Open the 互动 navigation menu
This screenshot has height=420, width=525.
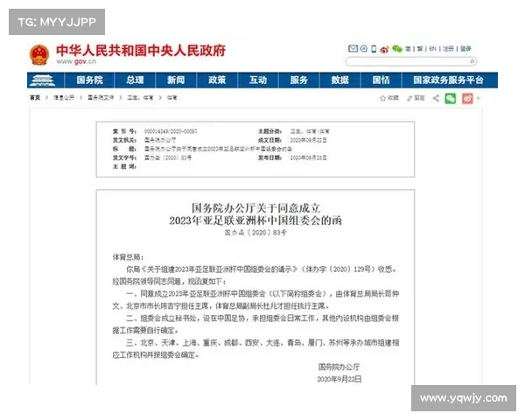pyautogui.click(x=258, y=80)
